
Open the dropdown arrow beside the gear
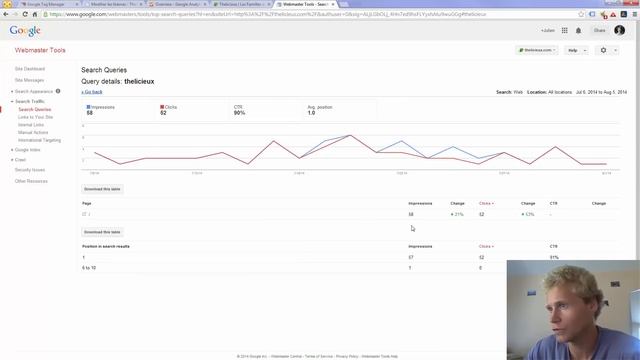[616, 50]
